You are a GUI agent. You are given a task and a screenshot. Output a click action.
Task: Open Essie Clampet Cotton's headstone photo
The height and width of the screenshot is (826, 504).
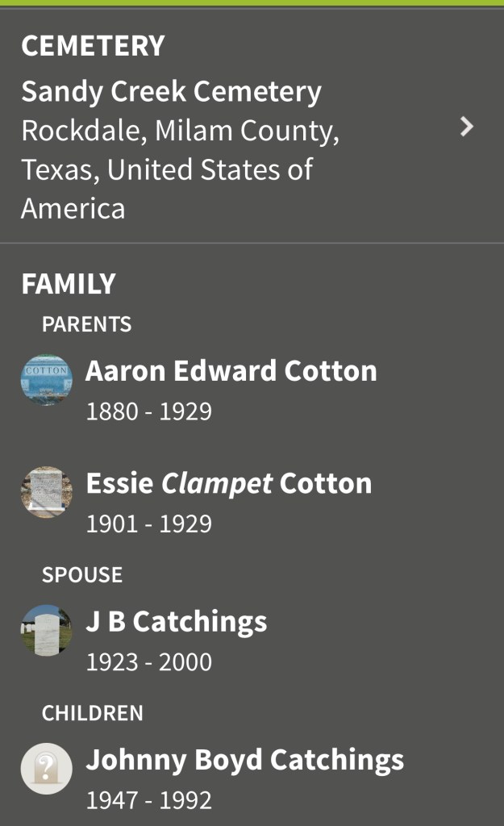47,492
